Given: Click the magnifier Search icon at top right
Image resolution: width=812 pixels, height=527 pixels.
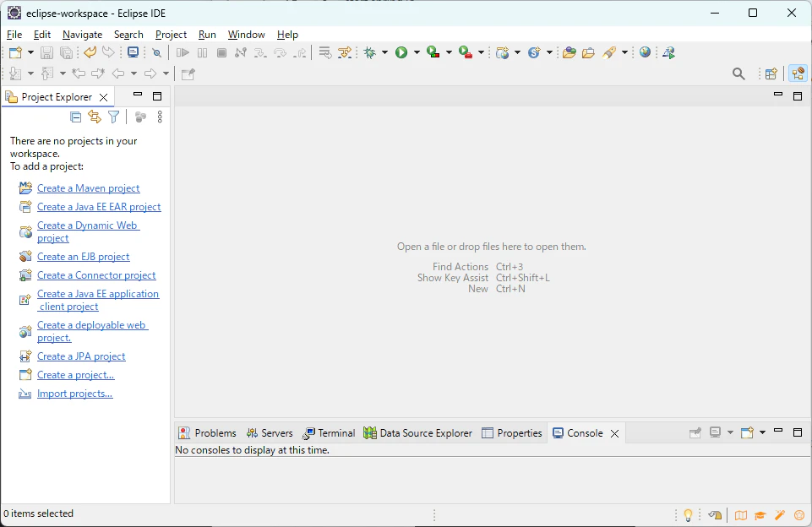Looking at the screenshot, I should pos(739,74).
